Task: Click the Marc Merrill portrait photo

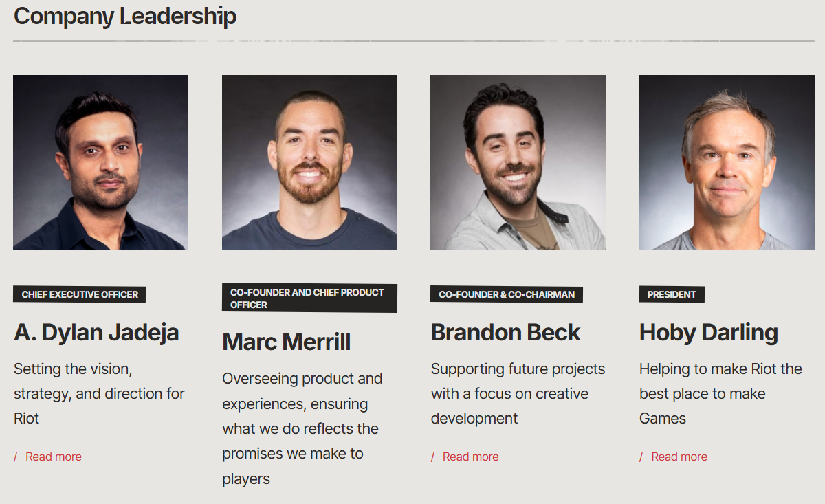Action: click(309, 162)
